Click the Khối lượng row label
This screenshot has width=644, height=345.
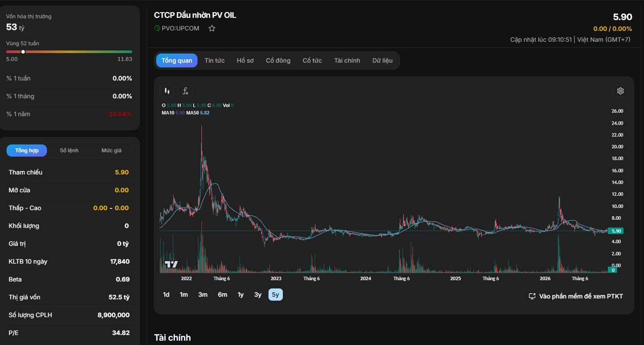coord(24,226)
